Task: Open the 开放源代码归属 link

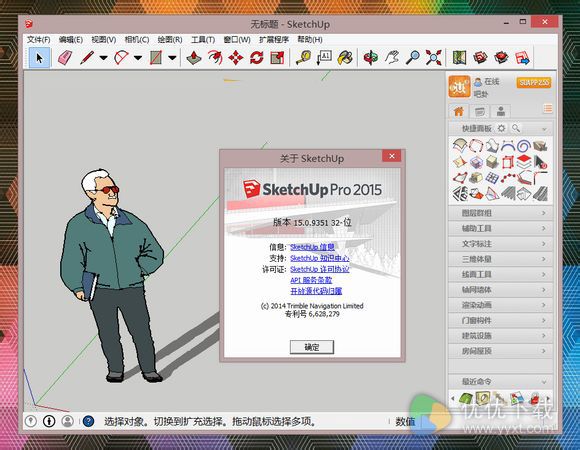Action: pos(316,291)
